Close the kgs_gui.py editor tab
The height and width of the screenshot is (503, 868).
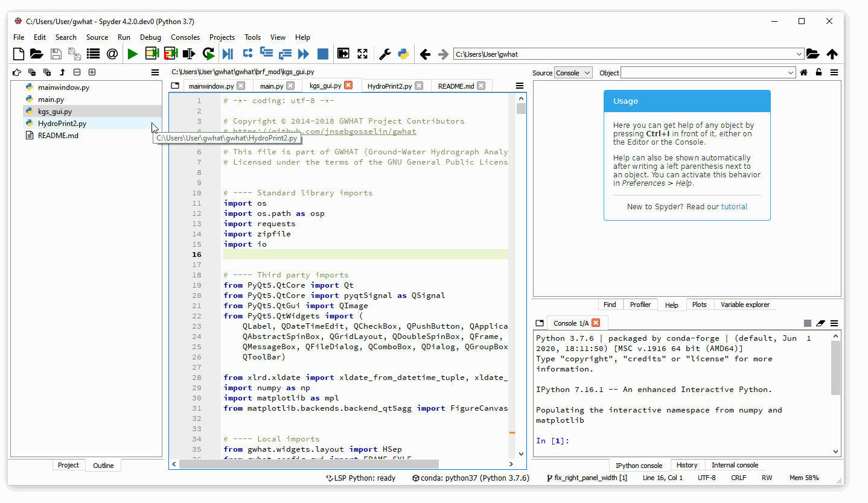348,86
